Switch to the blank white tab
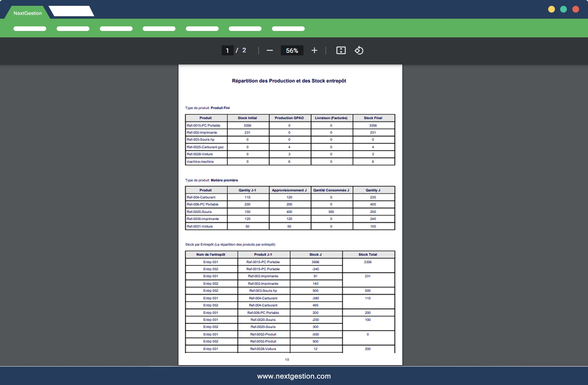The height and width of the screenshot is (385, 588). 71,11
